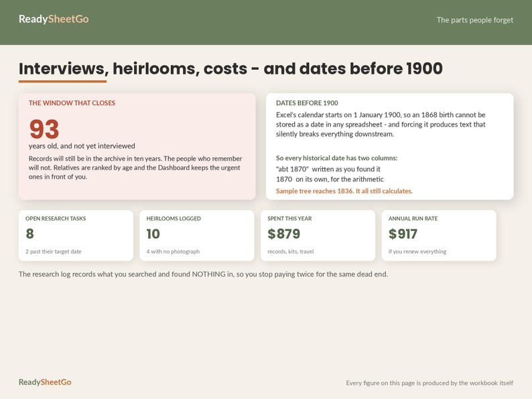Select the '"abt 1870" written as you found it' line
The width and height of the screenshot is (532, 399).
(x=328, y=169)
